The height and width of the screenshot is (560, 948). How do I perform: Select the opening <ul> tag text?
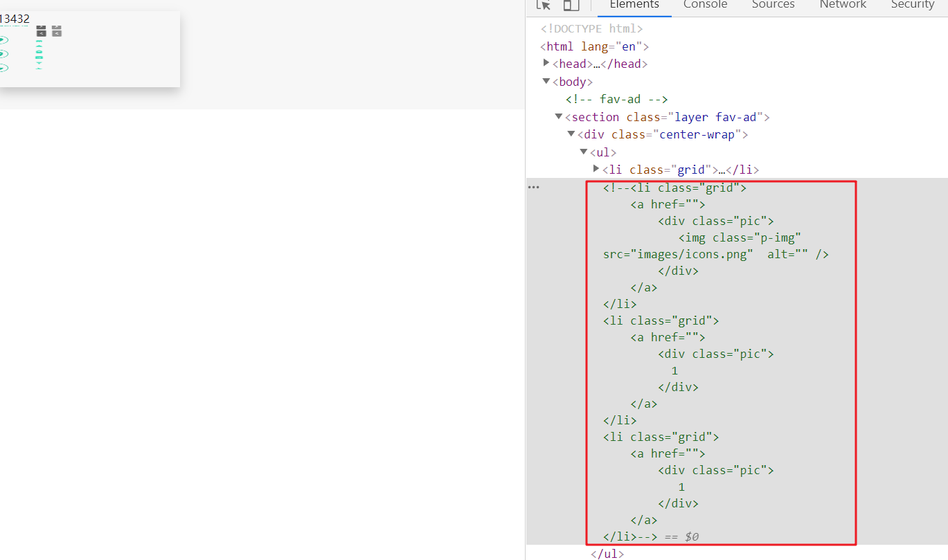(603, 152)
